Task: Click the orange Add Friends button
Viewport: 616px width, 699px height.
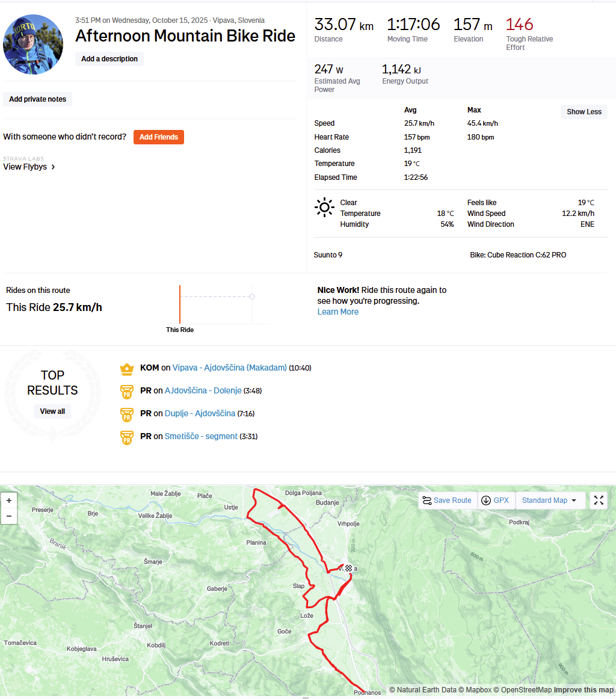Action: [x=159, y=137]
